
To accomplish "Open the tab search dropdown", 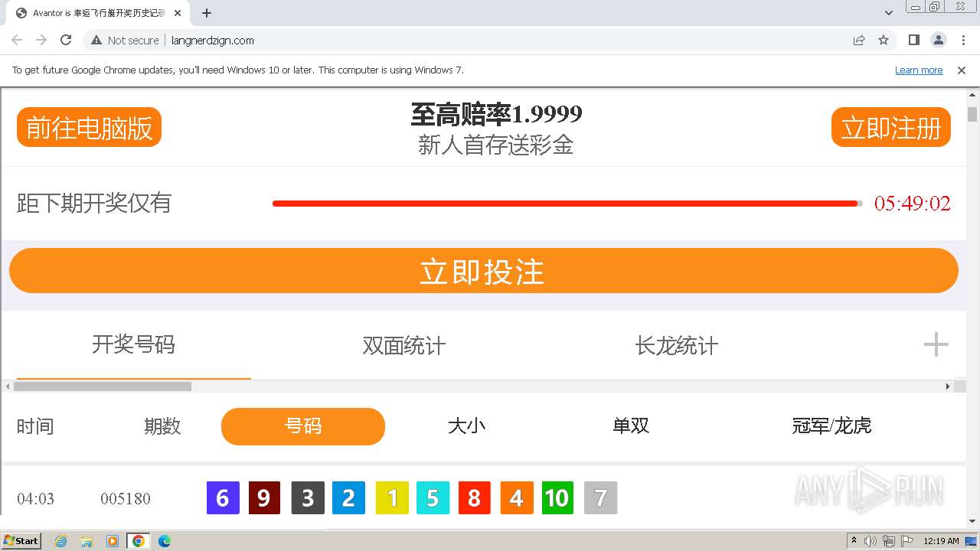I will [889, 13].
